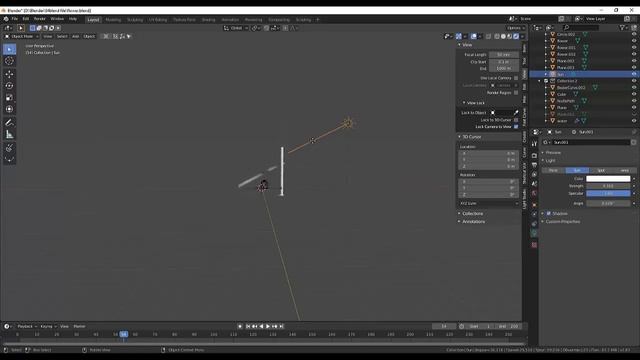Select the Select Box tool in viewport toolbar

(9, 49)
